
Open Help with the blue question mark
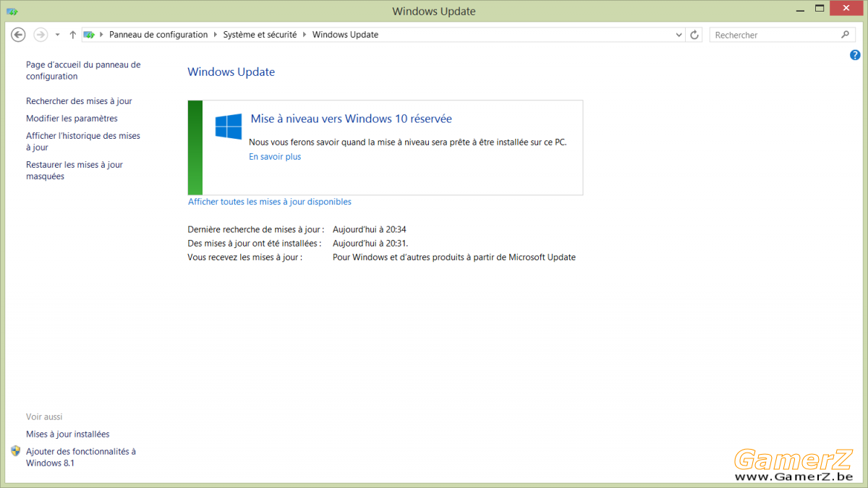856,55
